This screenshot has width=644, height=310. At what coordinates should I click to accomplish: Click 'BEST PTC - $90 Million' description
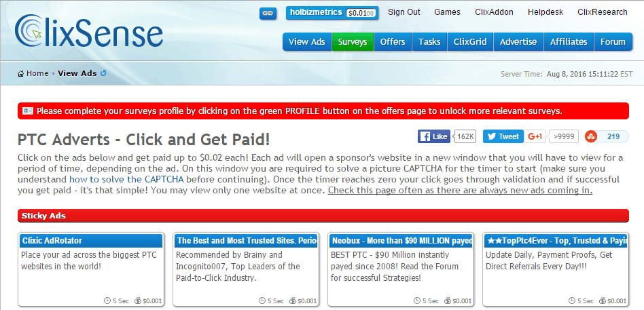pyautogui.click(x=394, y=266)
